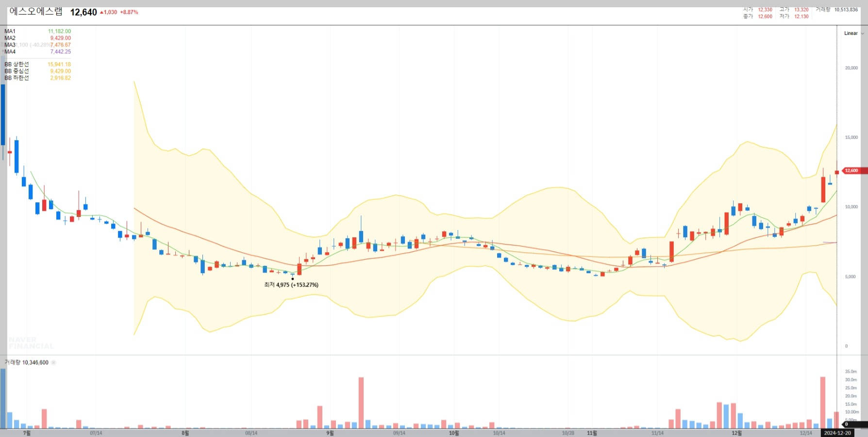868x437 pixels.
Task: Click the 11/14 date on time axis
Action: tap(657, 433)
